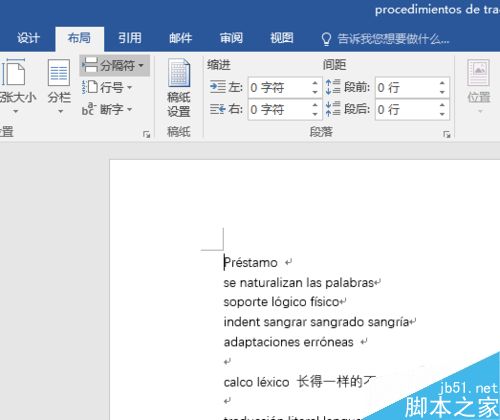Image resolution: width=500 pixels, height=420 pixels.
Task: Decrease 段前 spacing with down stepper
Action: coord(442,92)
